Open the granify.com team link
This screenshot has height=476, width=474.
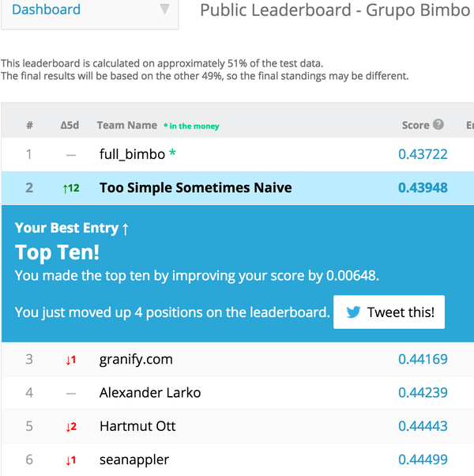[x=136, y=360]
